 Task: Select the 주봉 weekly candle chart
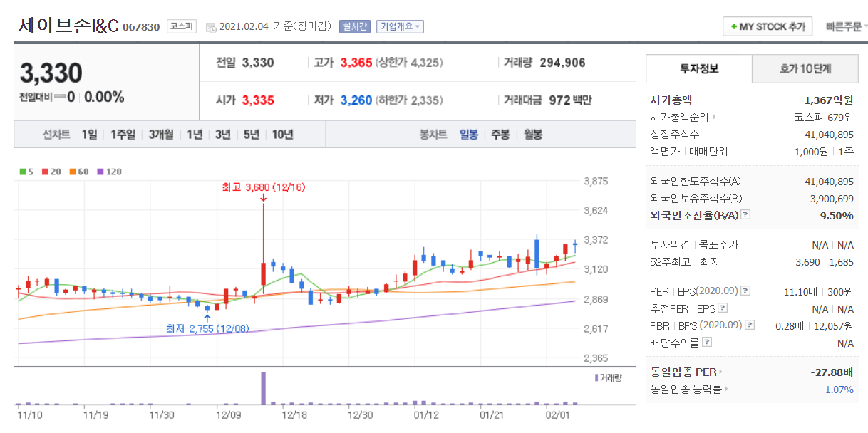[500, 134]
